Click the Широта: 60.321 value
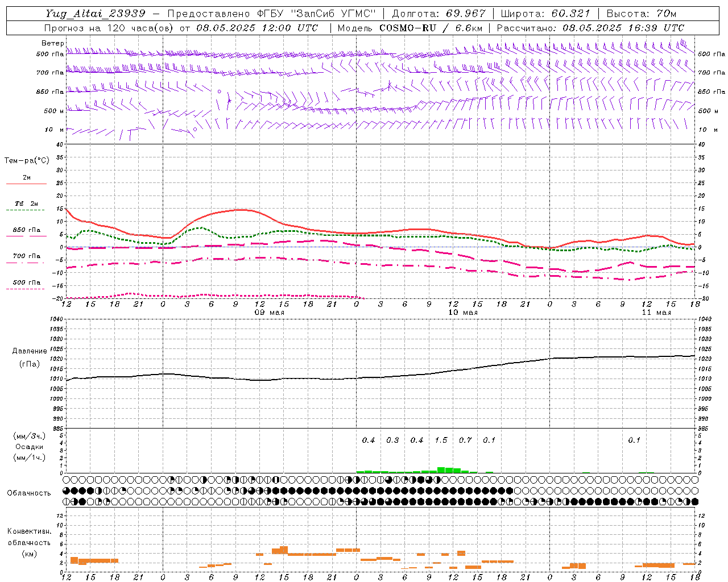This screenshot has height=582, width=728. 545,14
